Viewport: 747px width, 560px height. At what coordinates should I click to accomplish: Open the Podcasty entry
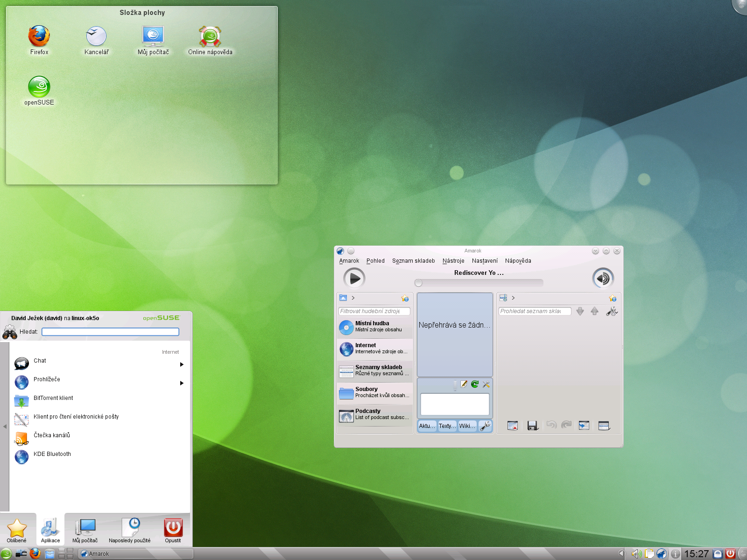375,415
